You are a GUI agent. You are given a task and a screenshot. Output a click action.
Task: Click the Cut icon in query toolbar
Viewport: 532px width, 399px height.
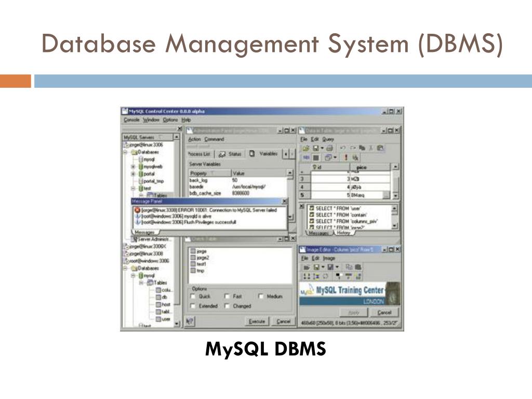tap(371, 148)
